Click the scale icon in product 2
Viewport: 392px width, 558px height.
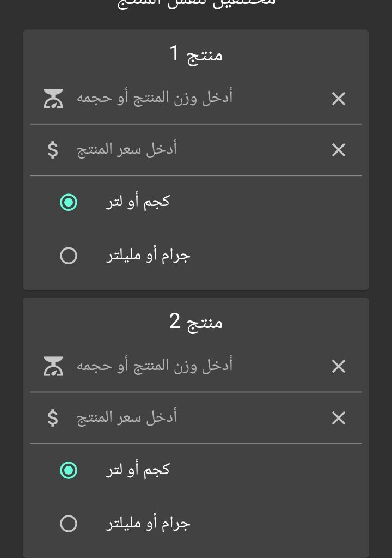[x=53, y=366]
